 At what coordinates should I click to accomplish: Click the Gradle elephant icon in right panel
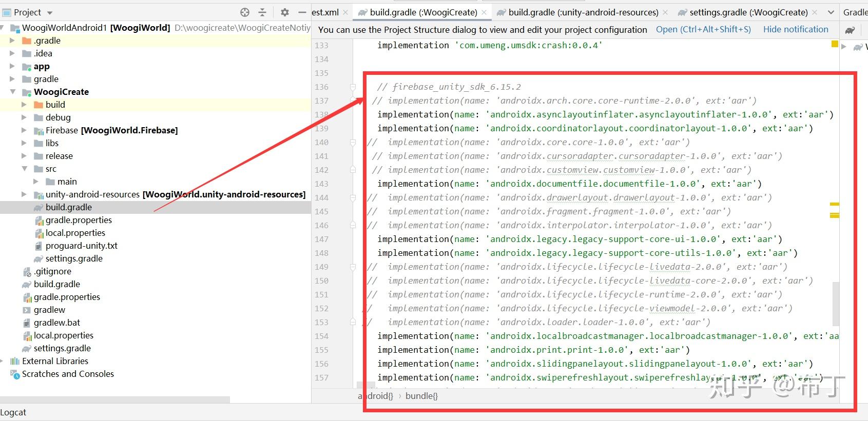coord(851,30)
